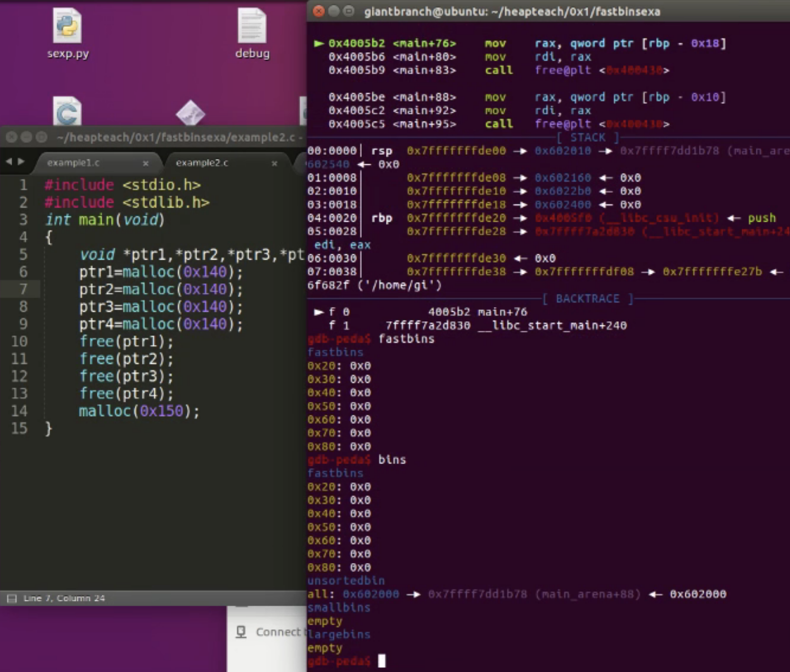Select the C source file desktop icon
790x672 pixels.
[67, 111]
